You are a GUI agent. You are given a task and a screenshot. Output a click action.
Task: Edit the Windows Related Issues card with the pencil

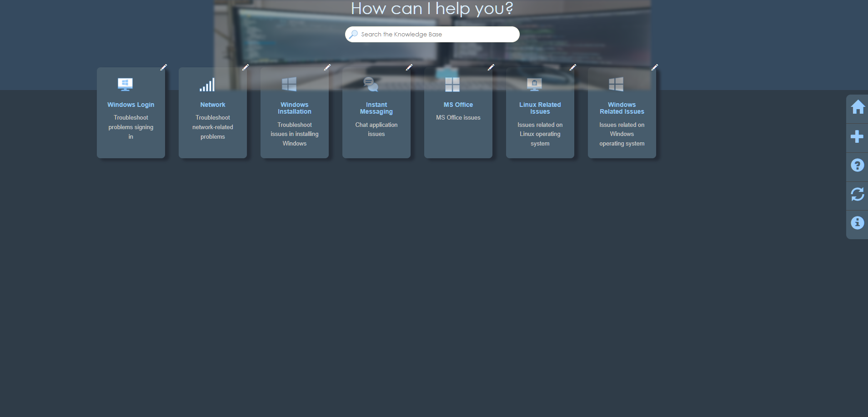655,67
